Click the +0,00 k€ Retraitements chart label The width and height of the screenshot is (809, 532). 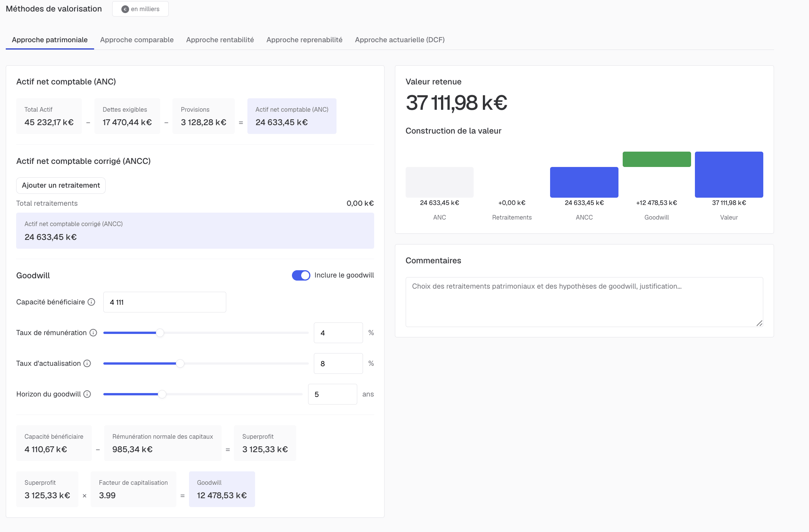[x=512, y=203]
